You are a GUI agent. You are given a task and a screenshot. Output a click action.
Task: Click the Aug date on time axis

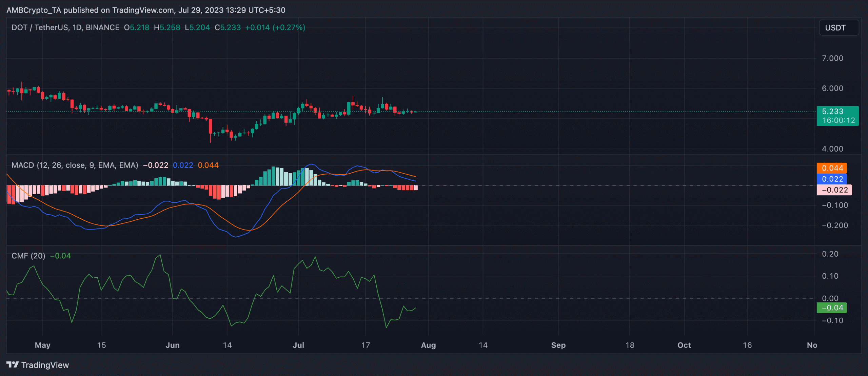point(428,345)
